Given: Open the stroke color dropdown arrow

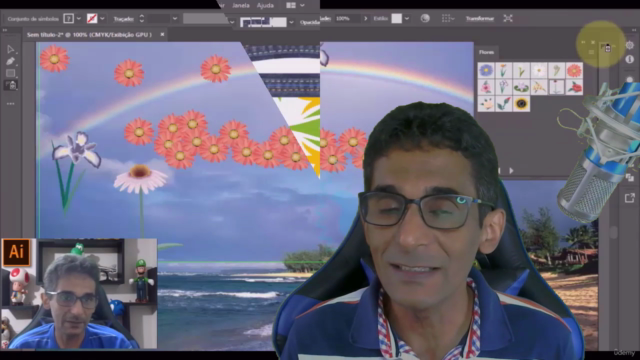Looking at the screenshot, I should pos(102,19).
